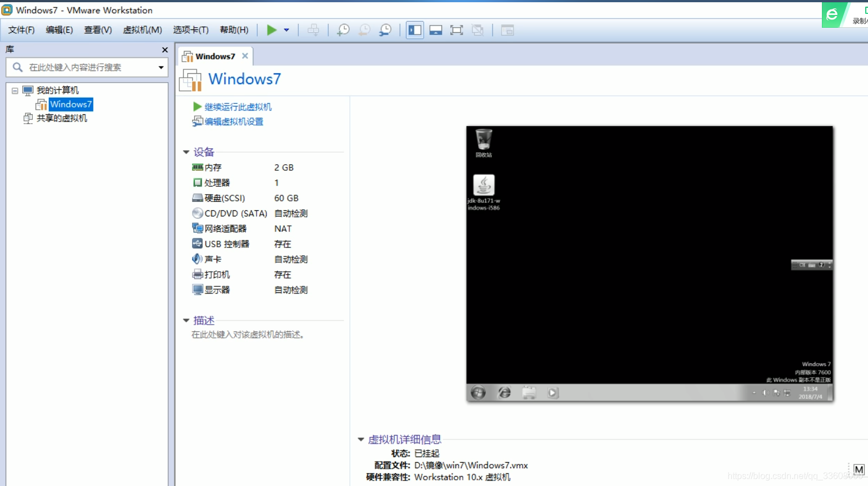The image size is (868, 486).
Task: Click the VMware title bar app icon
Action: point(7,10)
